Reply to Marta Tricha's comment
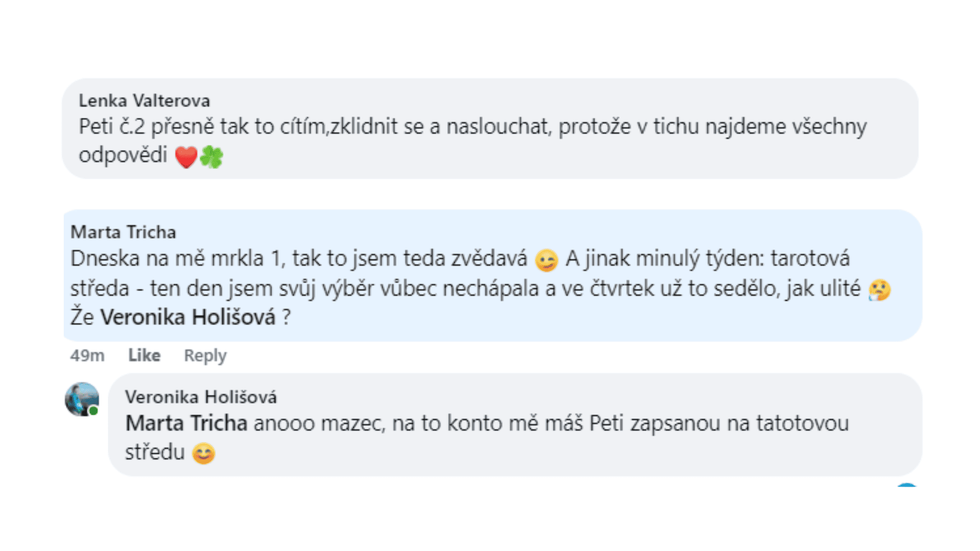The width and height of the screenshot is (980, 551). tap(205, 355)
